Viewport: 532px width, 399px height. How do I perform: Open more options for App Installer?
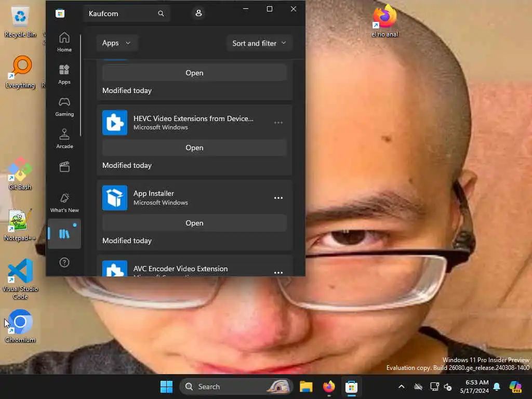pyautogui.click(x=278, y=198)
